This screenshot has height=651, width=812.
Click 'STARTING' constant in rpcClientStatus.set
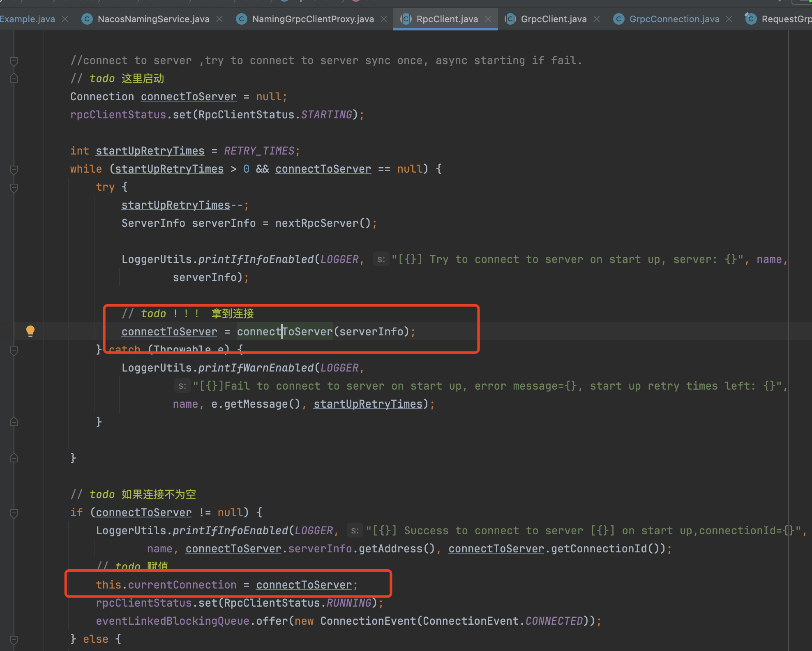(327, 115)
